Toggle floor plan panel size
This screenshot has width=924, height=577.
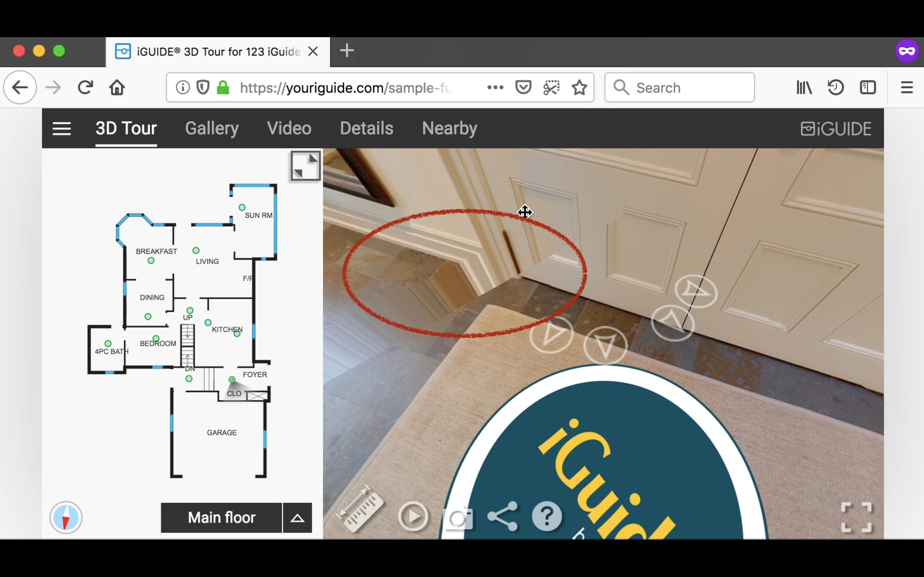305,166
